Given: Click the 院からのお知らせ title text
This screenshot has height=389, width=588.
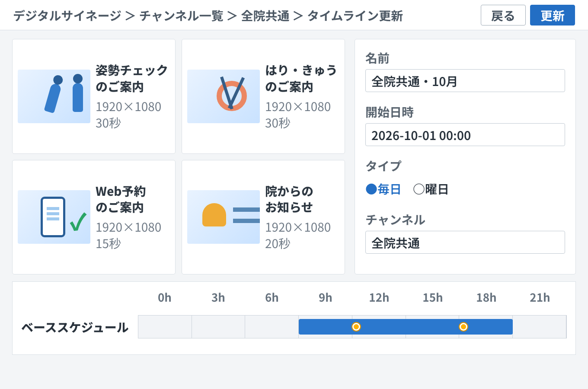Looking at the screenshot, I should [289, 199].
